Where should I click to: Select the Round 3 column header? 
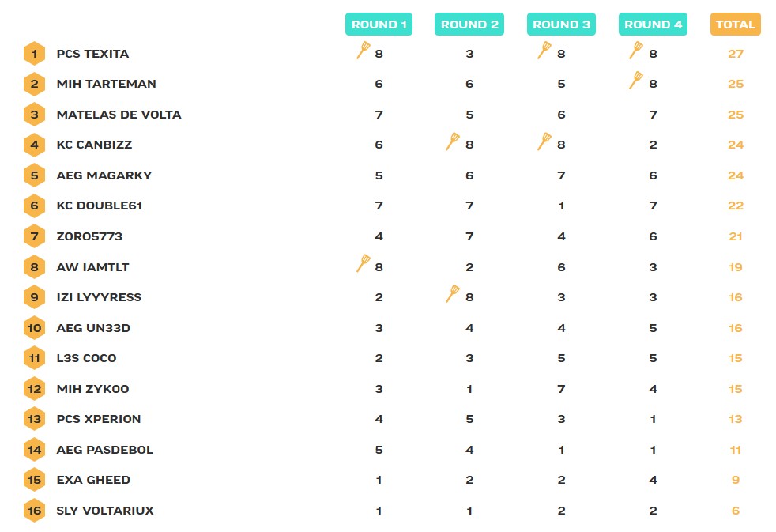[x=561, y=25]
